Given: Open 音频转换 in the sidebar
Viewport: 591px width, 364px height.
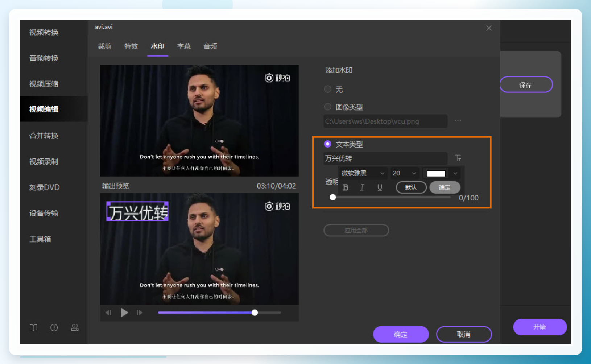Looking at the screenshot, I should pos(44,58).
